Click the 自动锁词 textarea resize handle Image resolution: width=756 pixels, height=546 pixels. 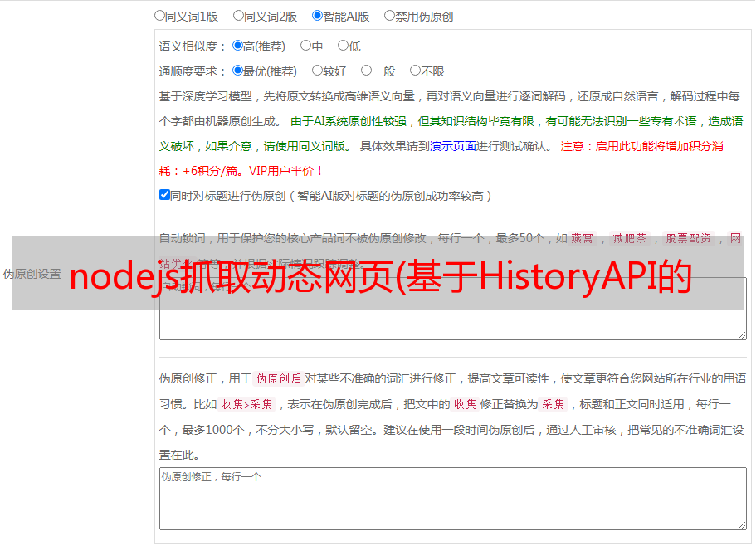pos(741,334)
